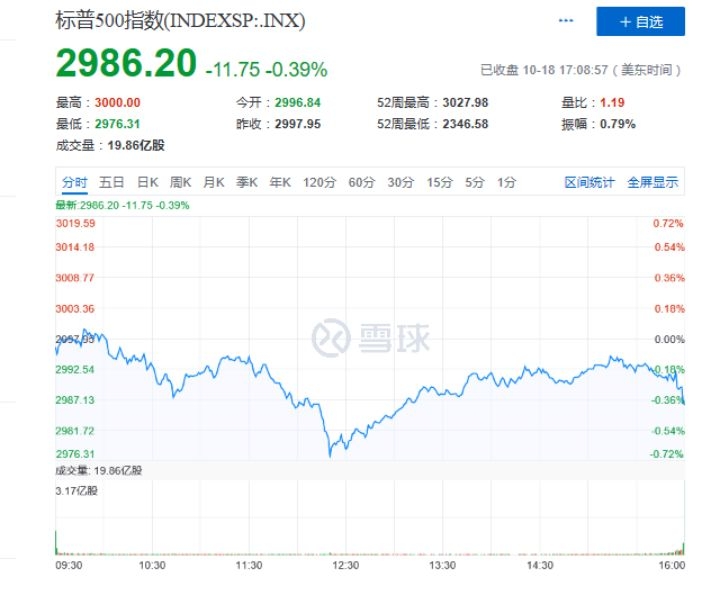Switch to the 五日 five-day tab

112,182
